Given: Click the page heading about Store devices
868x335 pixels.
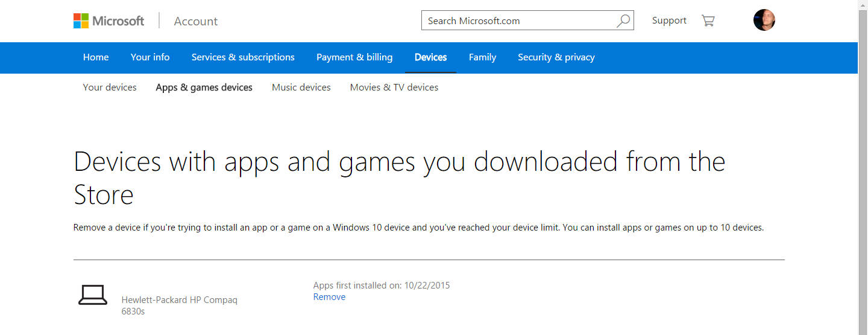Looking at the screenshot, I should [x=399, y=178].
